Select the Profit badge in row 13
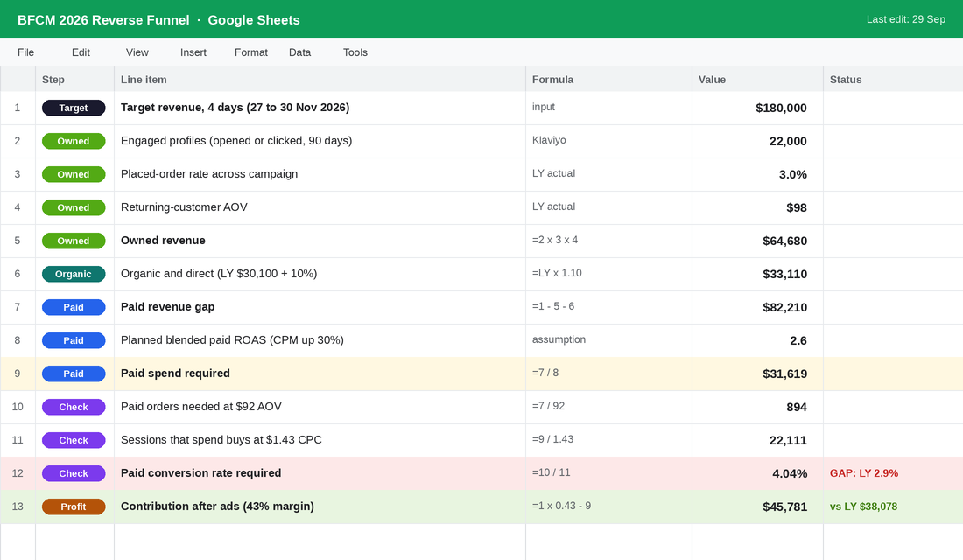 pos(74,507)
